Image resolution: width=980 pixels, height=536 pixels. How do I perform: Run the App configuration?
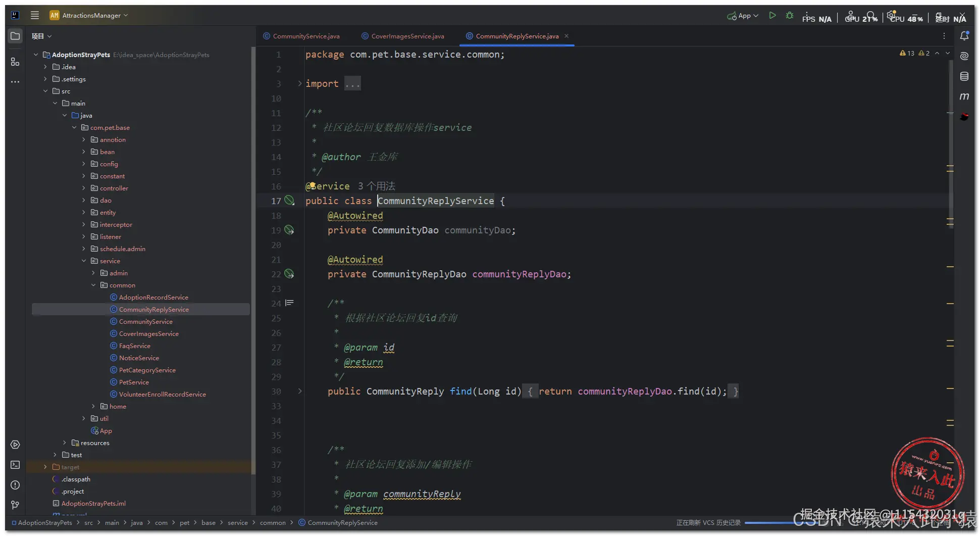coord(772,16)
